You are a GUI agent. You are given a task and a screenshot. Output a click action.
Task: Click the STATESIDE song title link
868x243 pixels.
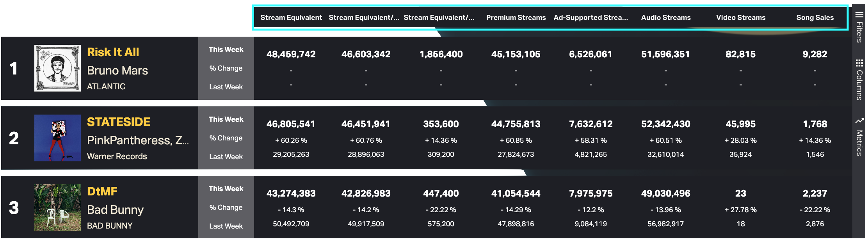coord(118,122)
